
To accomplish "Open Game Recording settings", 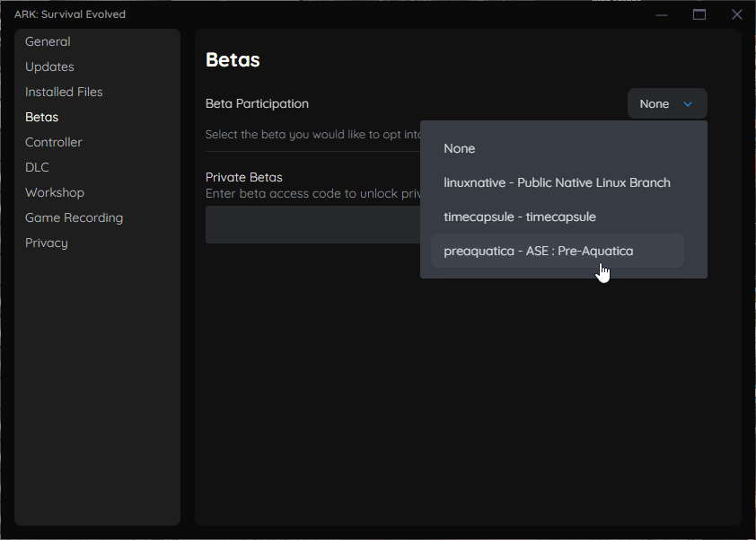I will pos(74,217).
